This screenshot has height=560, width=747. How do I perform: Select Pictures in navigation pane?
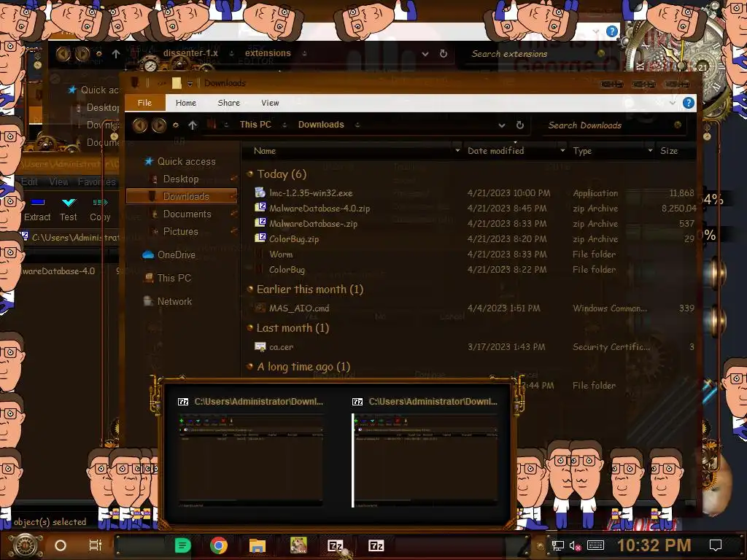coord(180,231)
